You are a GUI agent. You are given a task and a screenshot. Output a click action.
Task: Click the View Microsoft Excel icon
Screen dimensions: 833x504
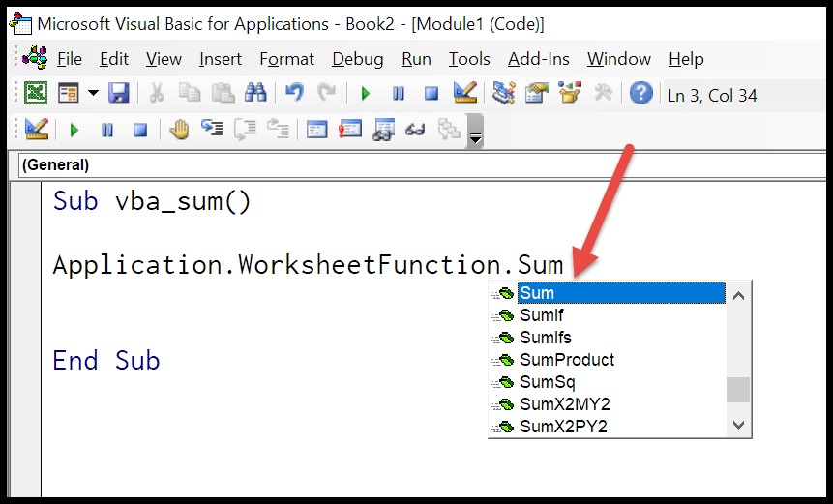36,94
